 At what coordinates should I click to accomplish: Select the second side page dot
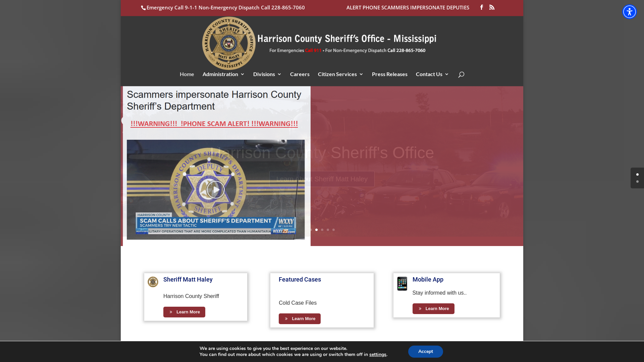coord(637,181)
